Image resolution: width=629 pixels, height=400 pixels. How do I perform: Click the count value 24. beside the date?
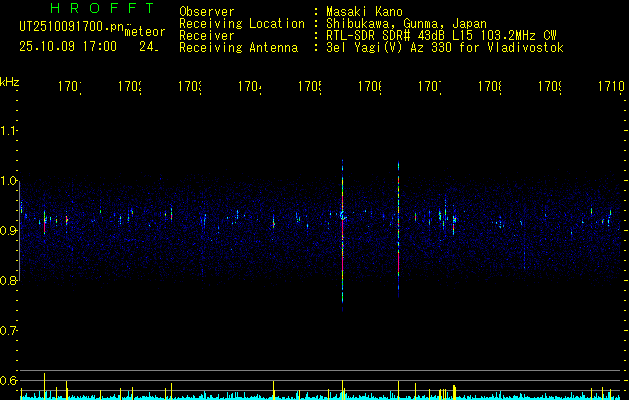click(x=149, y=47)
